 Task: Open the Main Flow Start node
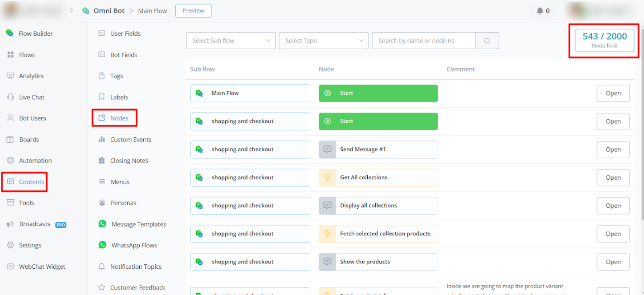click(x=613, y=94)
